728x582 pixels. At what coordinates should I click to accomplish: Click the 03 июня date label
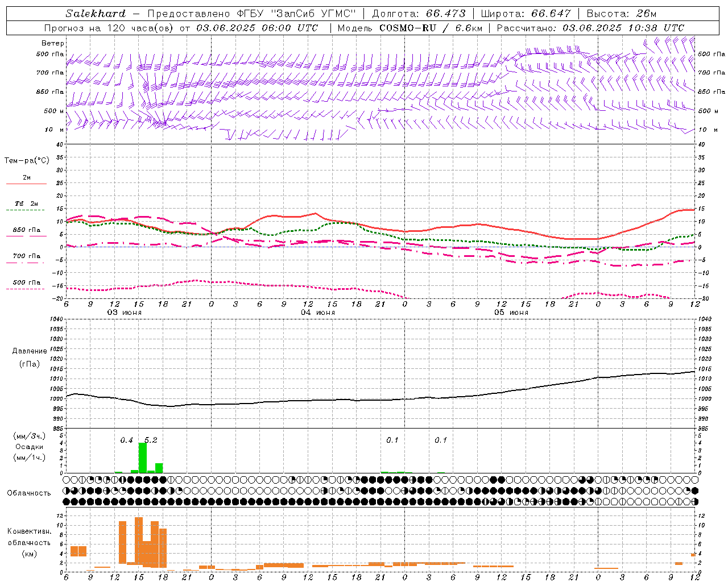click(x=125, y=313)
